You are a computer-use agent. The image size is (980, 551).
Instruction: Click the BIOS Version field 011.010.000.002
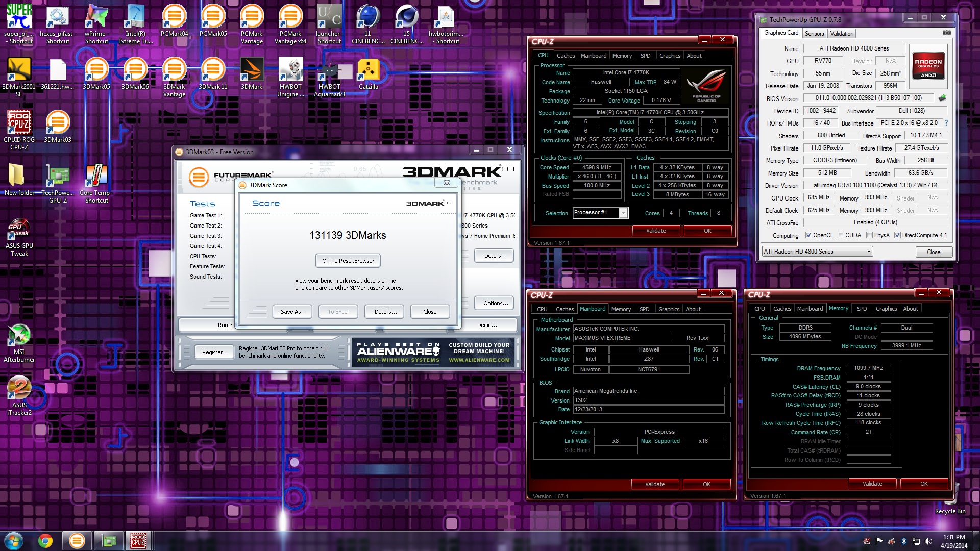[868, 98]
